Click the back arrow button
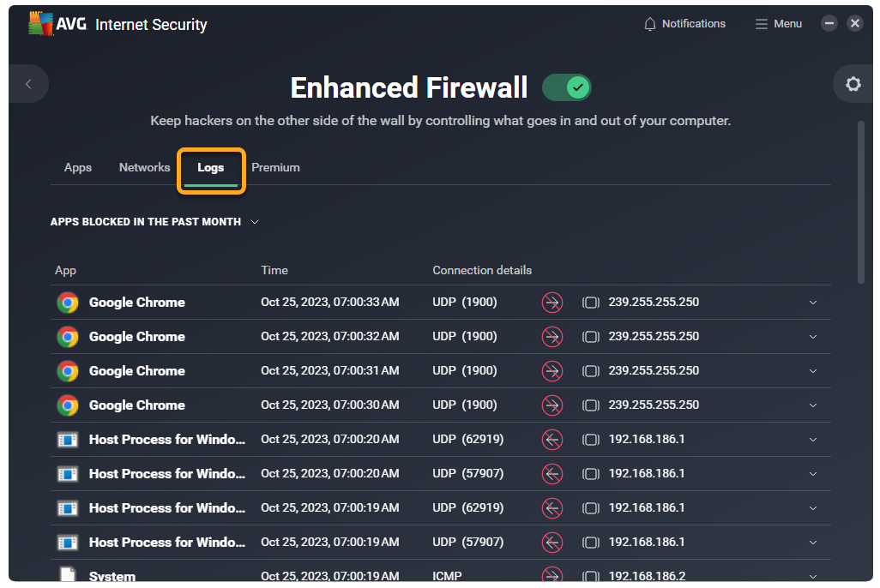The width and height of the screenshot is (880, 588). 28,84
